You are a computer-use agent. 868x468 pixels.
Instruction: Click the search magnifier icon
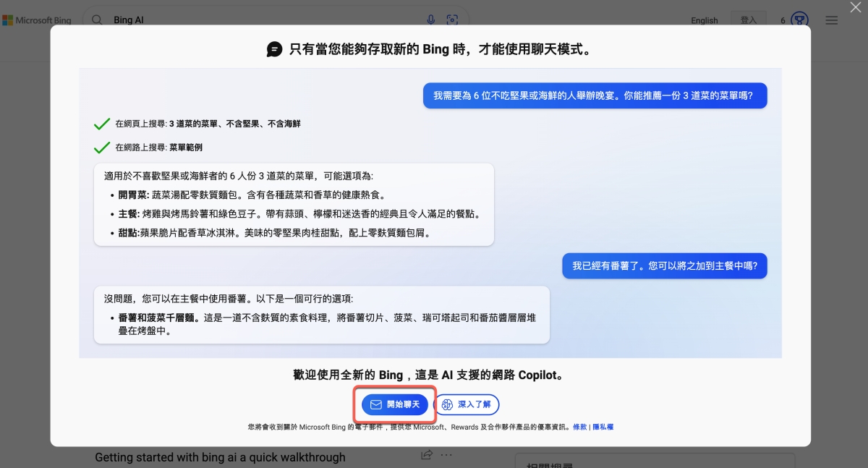[97, 20]
